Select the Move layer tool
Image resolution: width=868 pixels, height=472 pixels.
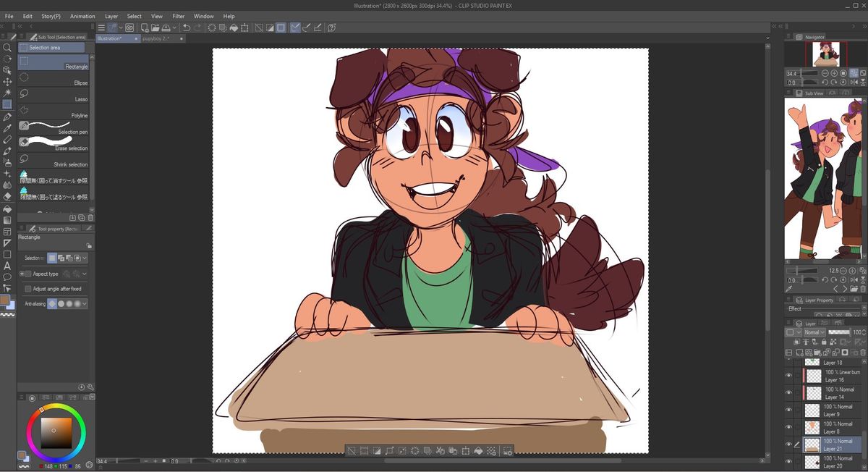coord(7,82)
